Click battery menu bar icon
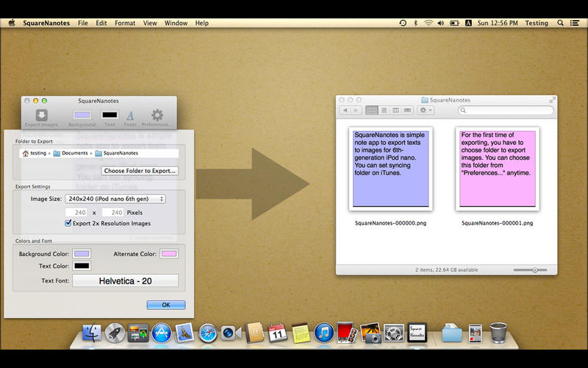The image size is (588, 368). pyautogui.click(x=454, y=23)
